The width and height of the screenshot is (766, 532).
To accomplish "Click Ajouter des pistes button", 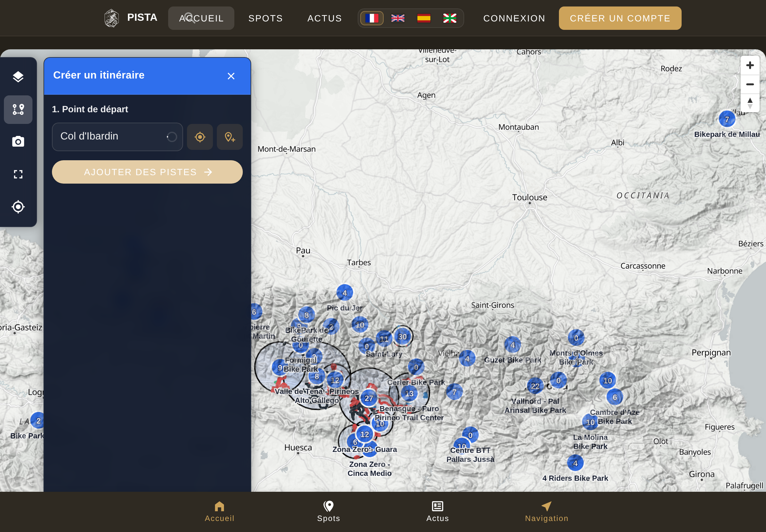I will (x=147, y=172).
